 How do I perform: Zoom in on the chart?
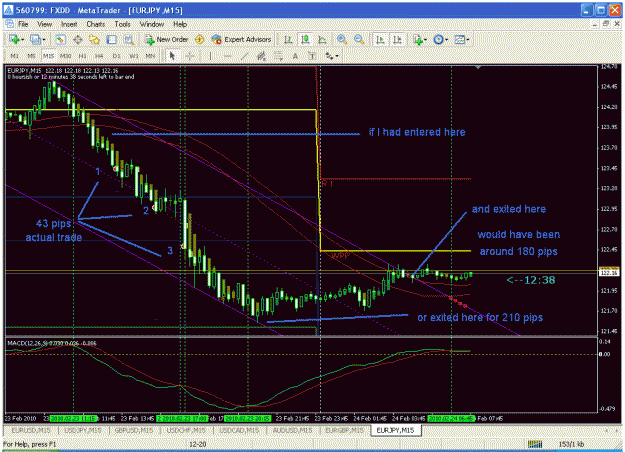(342, 39)
